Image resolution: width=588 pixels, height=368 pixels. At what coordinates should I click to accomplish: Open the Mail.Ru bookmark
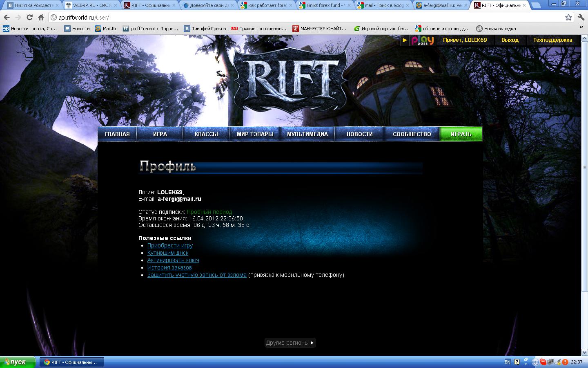click(106, 29)
